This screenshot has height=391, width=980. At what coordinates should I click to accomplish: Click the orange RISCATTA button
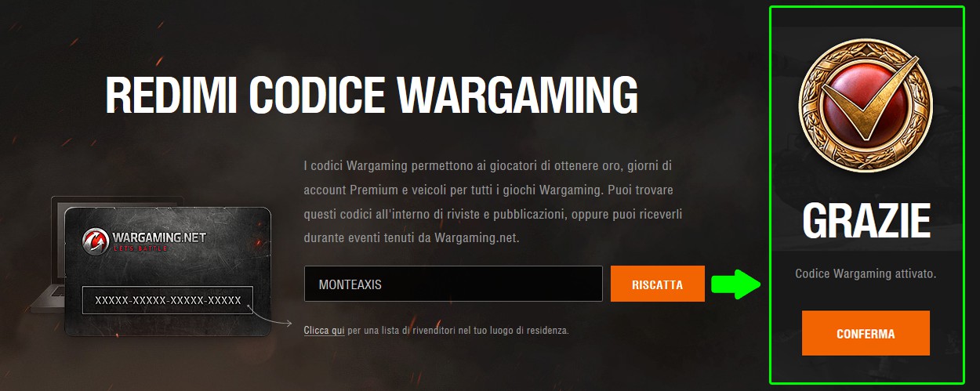(657, 284)
